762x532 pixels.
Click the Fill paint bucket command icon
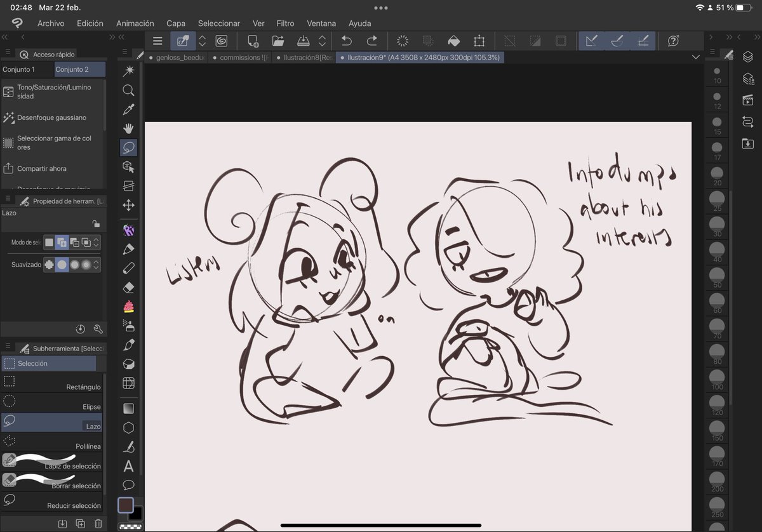tap(453, 41)
